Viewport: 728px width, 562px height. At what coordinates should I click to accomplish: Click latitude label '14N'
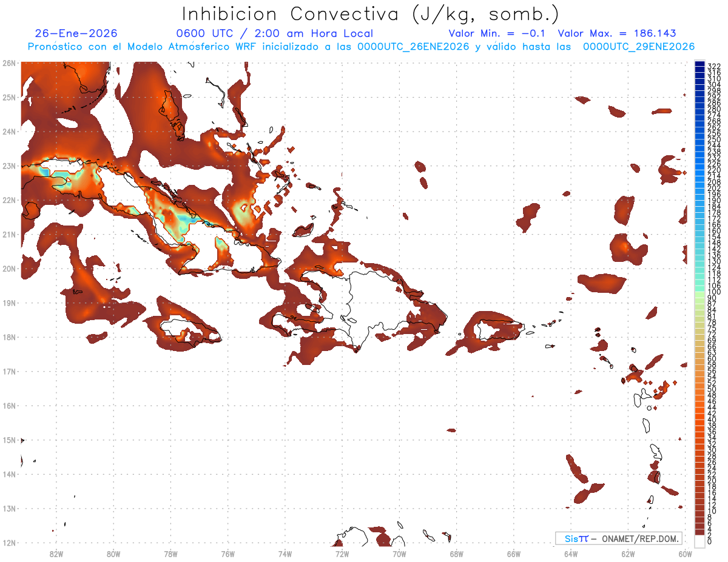pyautogui.click(x=9, y=474)
